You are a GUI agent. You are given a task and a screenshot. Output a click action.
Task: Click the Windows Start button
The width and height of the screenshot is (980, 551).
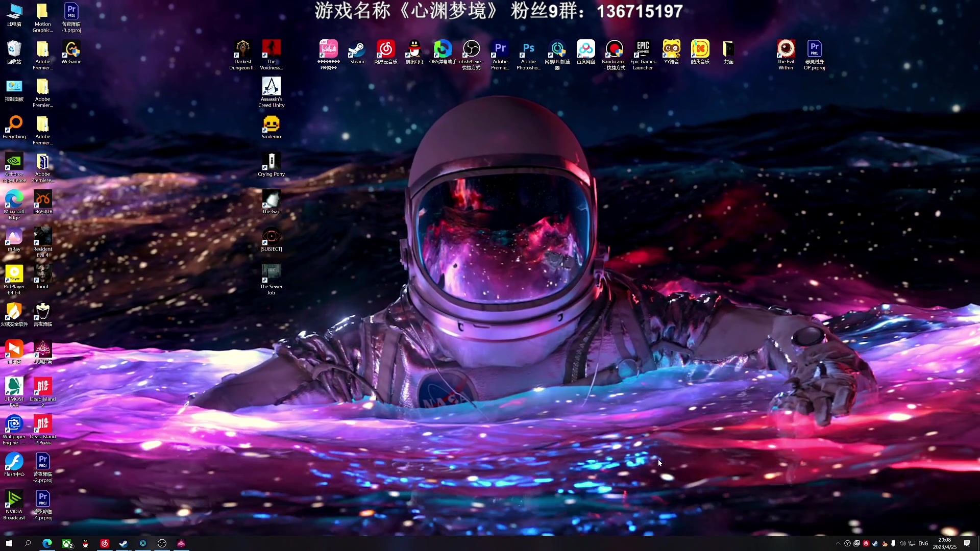(x=9, y=543)
